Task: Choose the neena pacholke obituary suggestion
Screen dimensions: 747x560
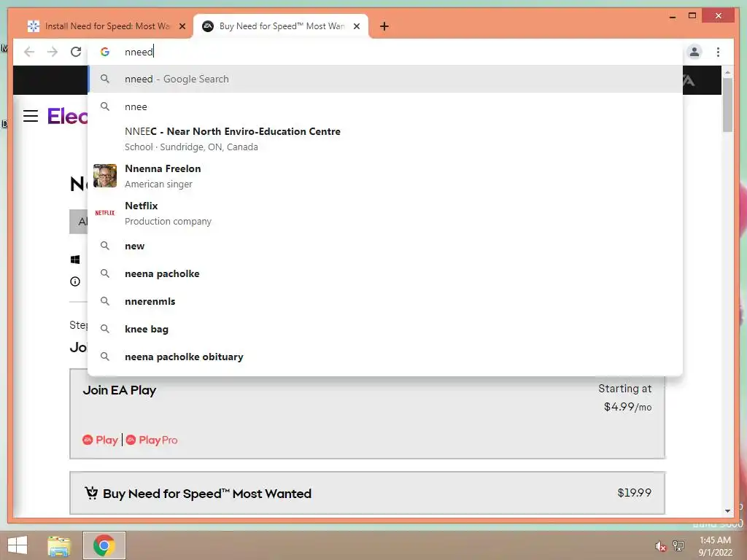Action: pyautogui.click(x=385, y=357)
